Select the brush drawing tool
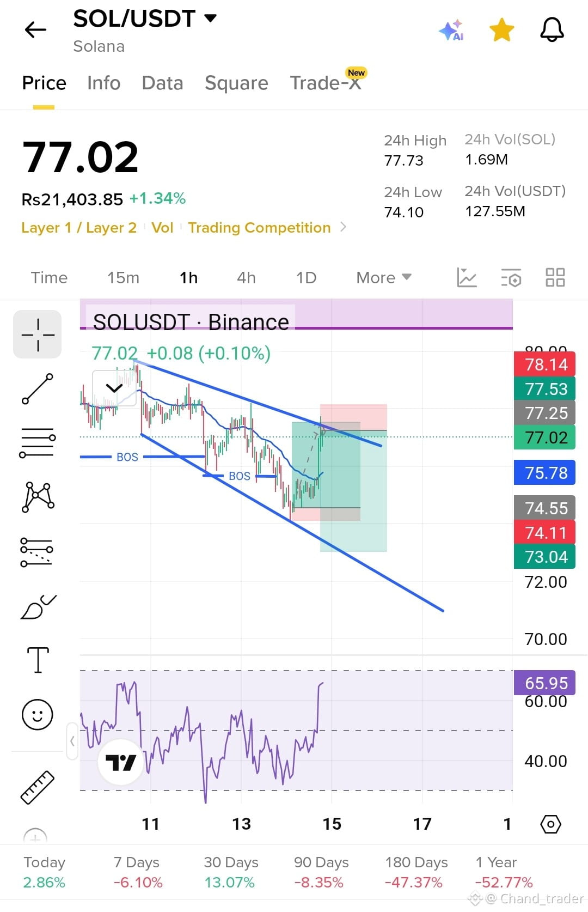The image size is (588, 912). tap(38, 606)
